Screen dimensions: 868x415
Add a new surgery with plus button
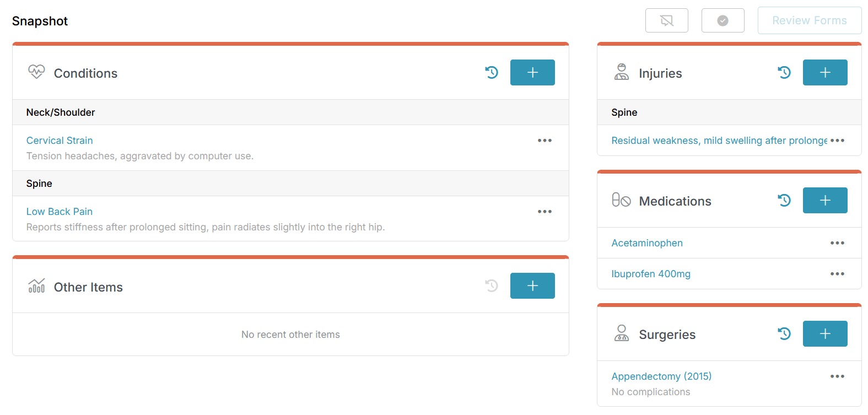point(825,333)
